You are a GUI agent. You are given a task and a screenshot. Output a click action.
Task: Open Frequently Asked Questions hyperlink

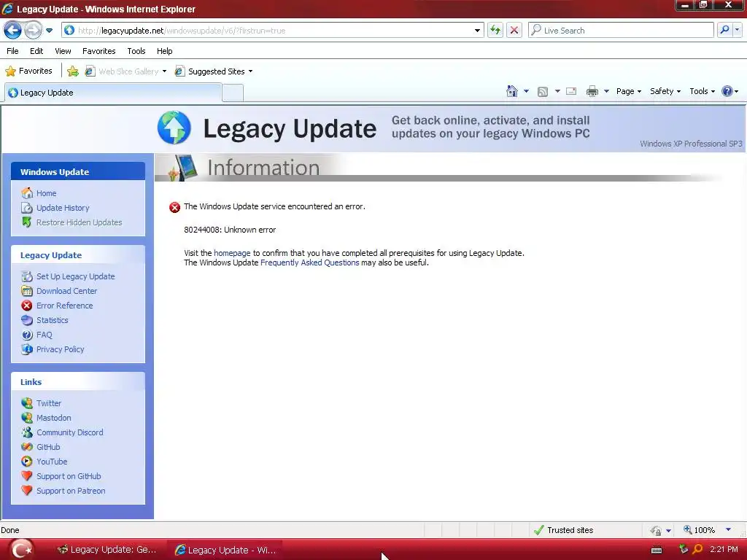pyautogui.click(x=309, y=262)
